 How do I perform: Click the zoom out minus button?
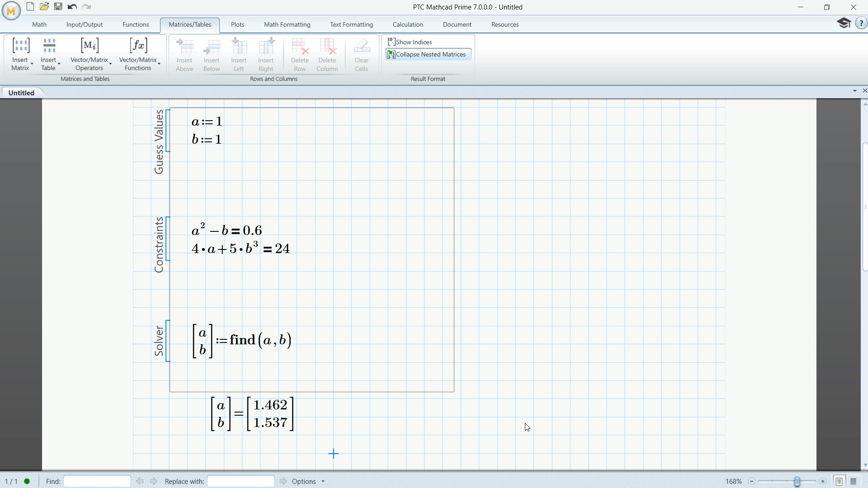click(x=751, y=481)
